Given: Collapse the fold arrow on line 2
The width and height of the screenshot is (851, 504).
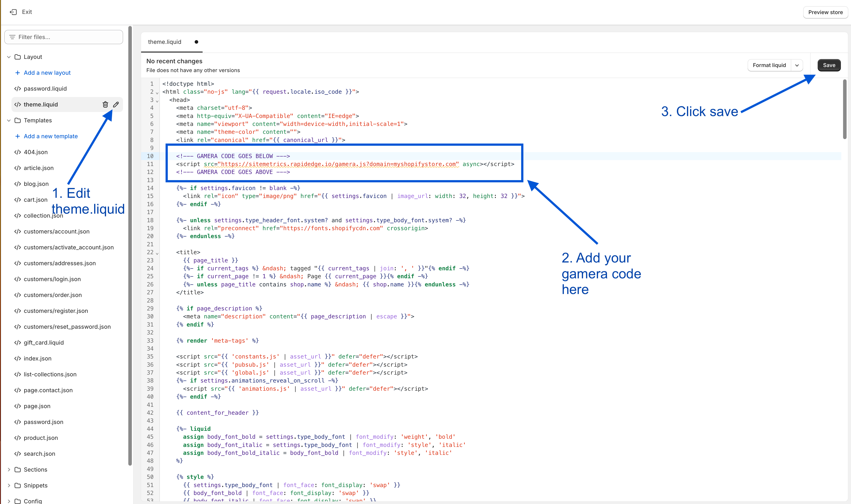Looking at the screenshot, I should point(157,92).
